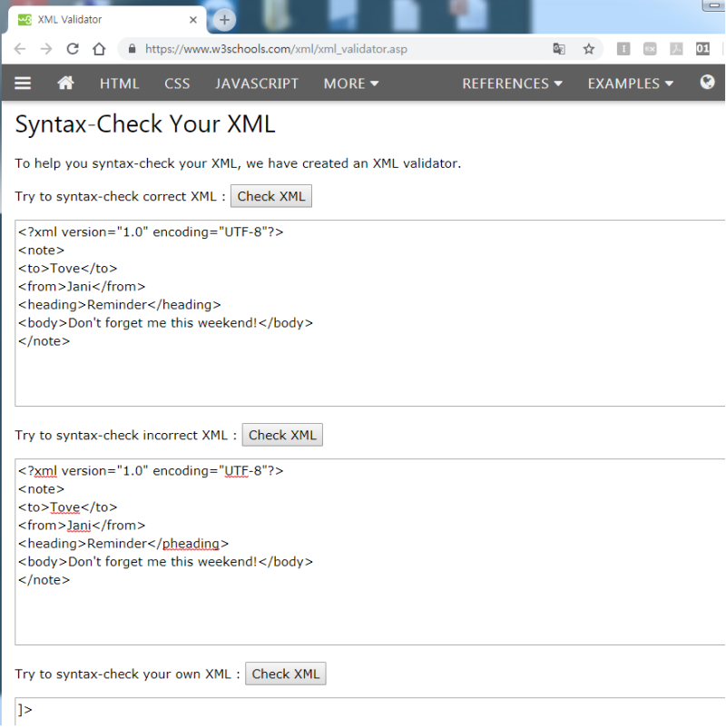Click the EX extension icon
The image size is (726, 728).
point(650,49)
